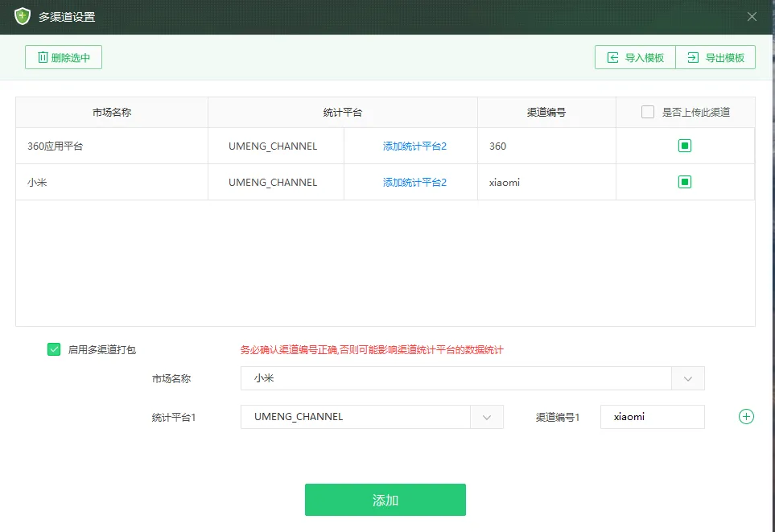The width and height of the screenshot is (775, 532).
Task: Click the green plus icon to add another platform
Action: click(x=746, y=416)
